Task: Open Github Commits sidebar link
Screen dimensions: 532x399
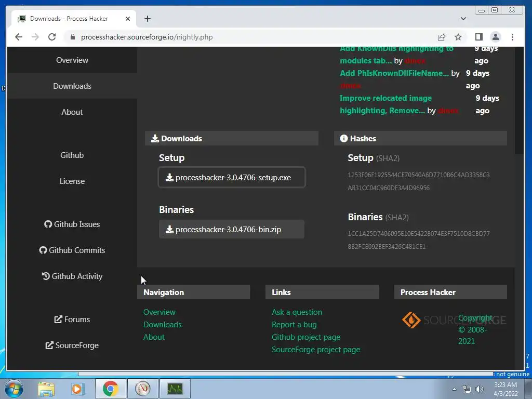Action: pyautogui.click(x=72, y=250)
